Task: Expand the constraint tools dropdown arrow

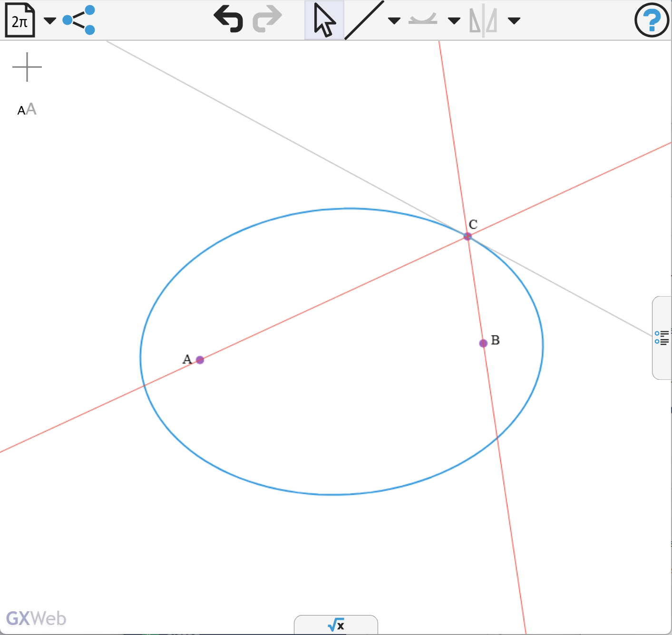Action: pyautogui.click(x=454, y=20)
